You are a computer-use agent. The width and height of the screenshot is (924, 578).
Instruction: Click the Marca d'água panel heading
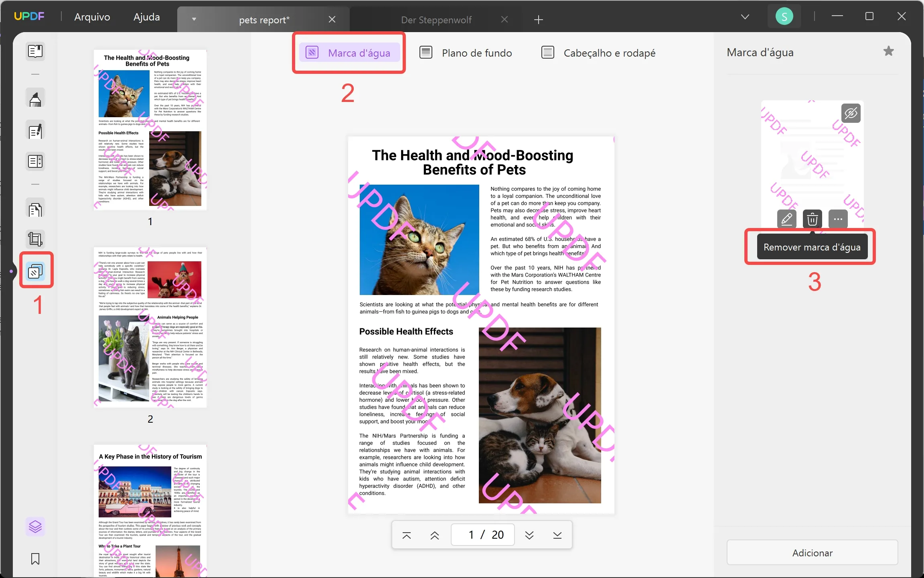coord(760,53)
